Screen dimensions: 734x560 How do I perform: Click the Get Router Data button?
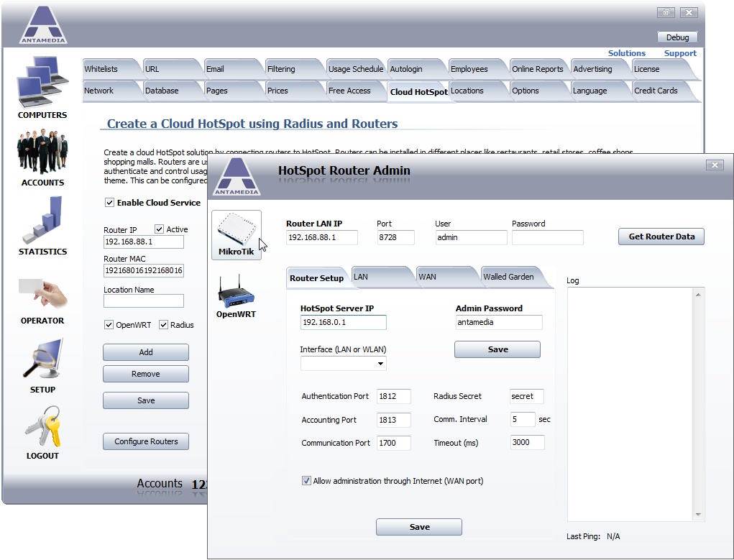click(661, 237)
